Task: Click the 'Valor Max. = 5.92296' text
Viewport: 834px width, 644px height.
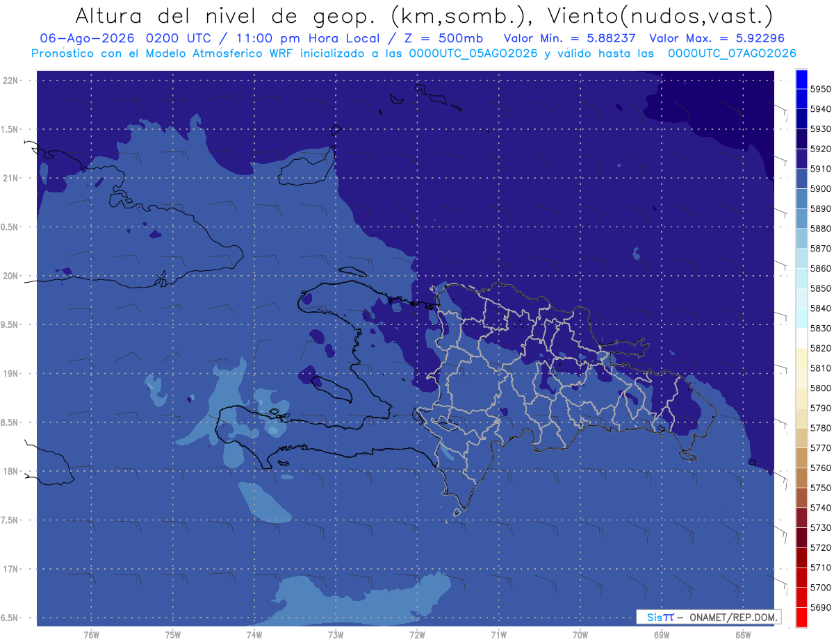Action: pyautogui.click(x=718, y=39)
